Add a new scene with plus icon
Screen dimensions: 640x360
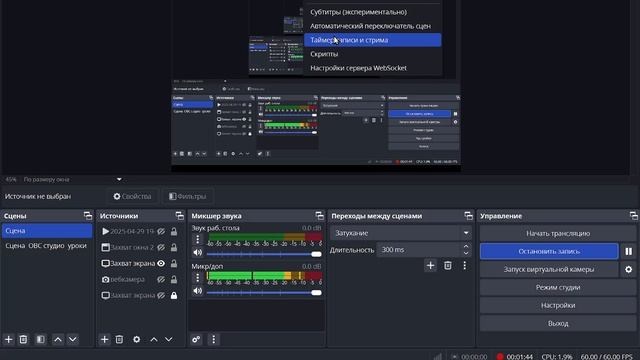point(9,339)
